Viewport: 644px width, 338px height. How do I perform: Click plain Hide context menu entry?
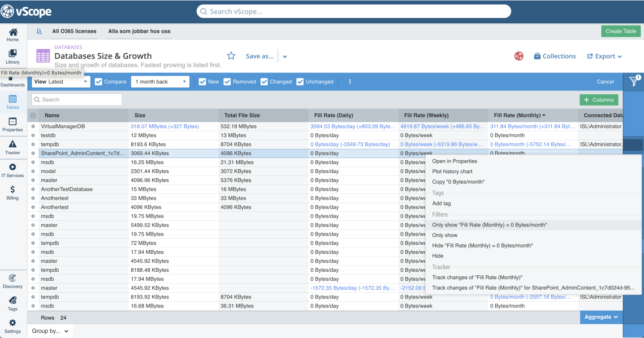click(438, 256)
